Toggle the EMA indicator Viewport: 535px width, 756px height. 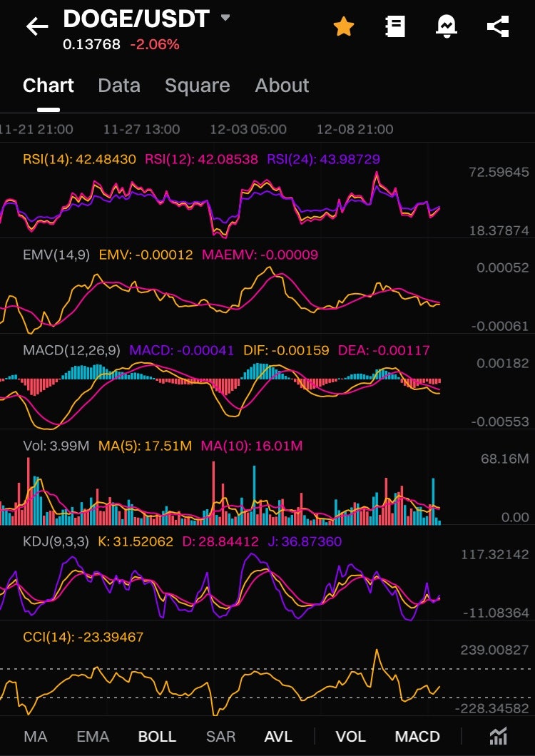[93, 737]
